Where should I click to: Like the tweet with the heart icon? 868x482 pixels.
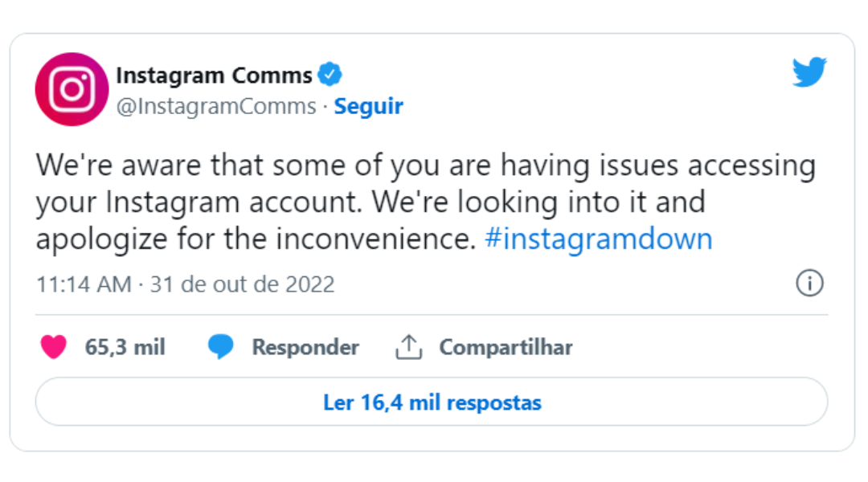(54, 347)
